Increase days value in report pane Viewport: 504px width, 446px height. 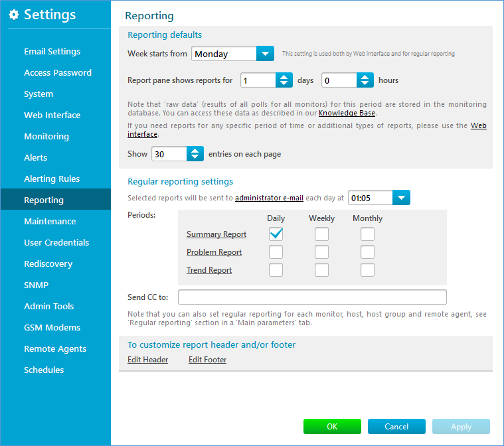[x=284, y=77]
